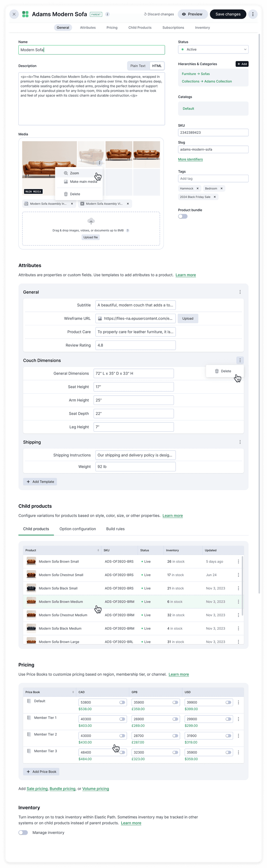Open row menu for Modern Sofa Chestnut Small
This screenshot has width=267, height=868.
[238, 575]
